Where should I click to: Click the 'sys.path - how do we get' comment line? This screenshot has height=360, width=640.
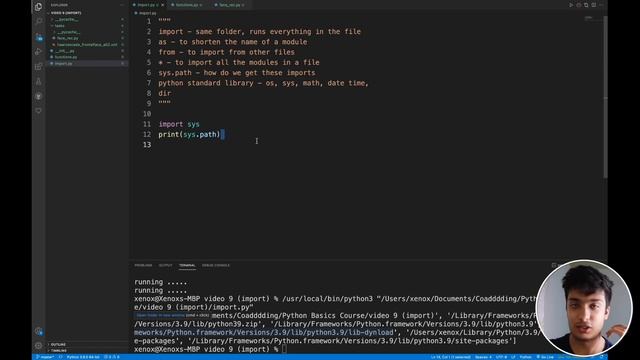click(237, 73)
